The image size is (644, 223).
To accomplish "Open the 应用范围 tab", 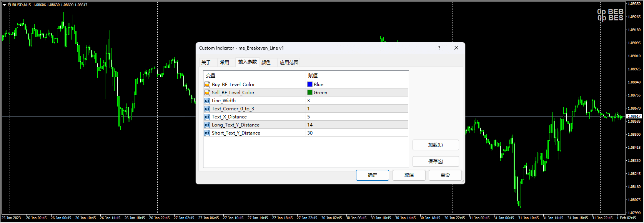I will pos(289,62).
